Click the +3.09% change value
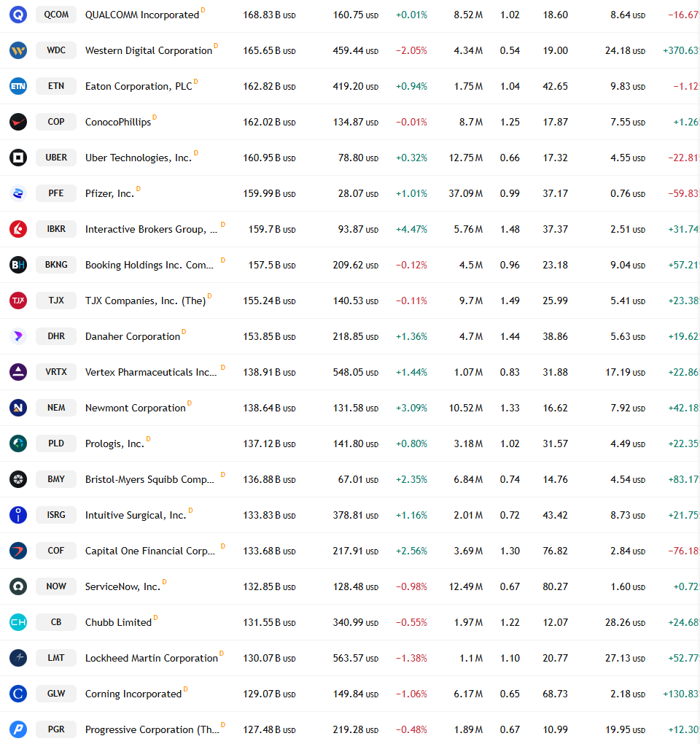 tap(411, 408)
